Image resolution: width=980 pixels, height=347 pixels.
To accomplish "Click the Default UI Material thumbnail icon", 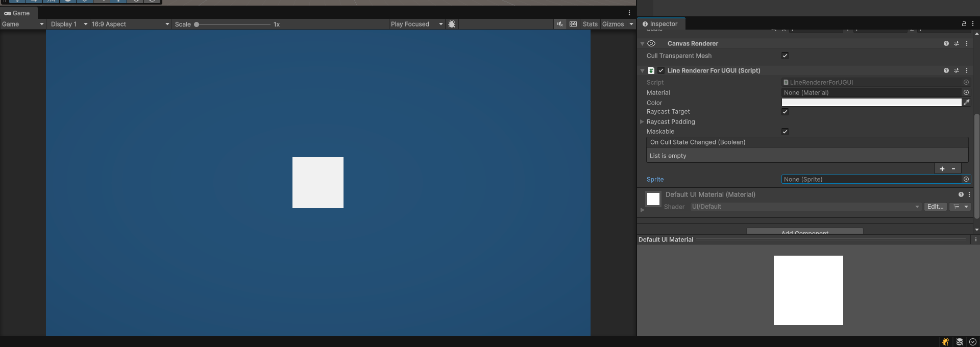I will 653,199.
